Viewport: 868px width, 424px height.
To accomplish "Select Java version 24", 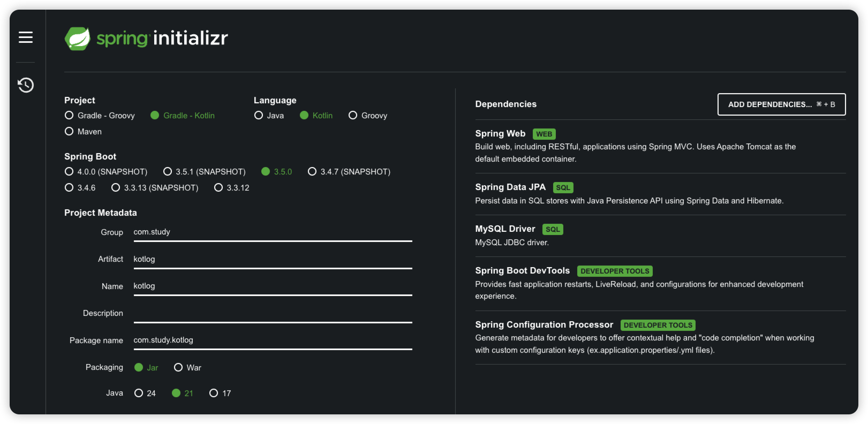I will (x=145, y=393).
